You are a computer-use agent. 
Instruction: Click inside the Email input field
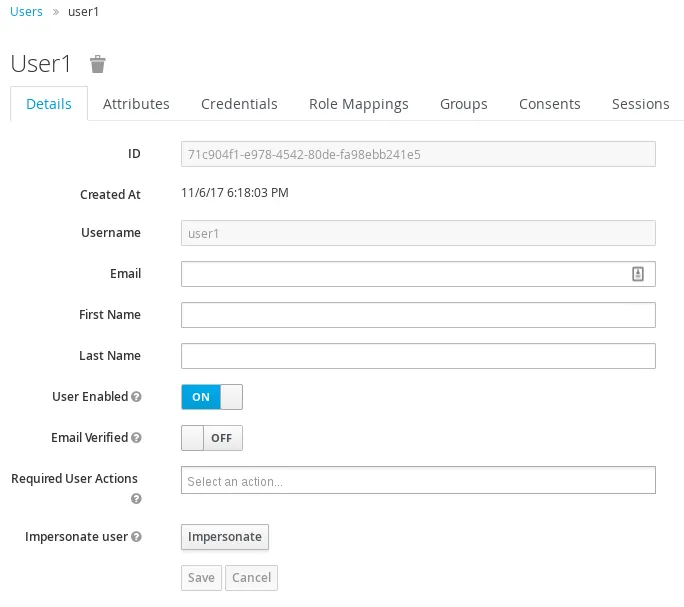(418, 274)
